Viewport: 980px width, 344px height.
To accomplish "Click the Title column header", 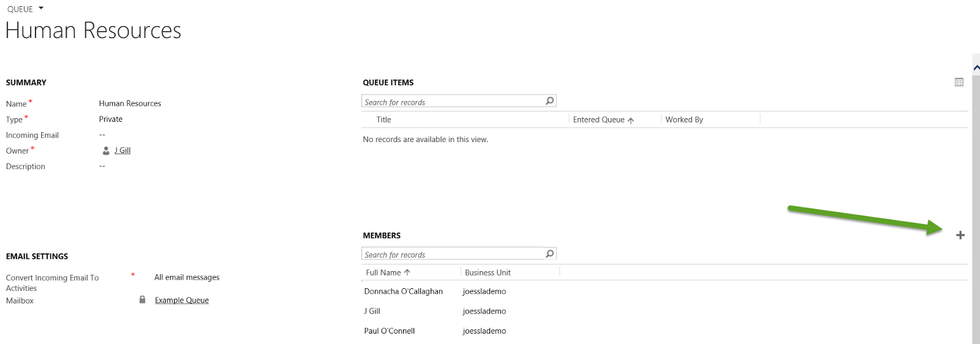I will [x=383, y=120].
